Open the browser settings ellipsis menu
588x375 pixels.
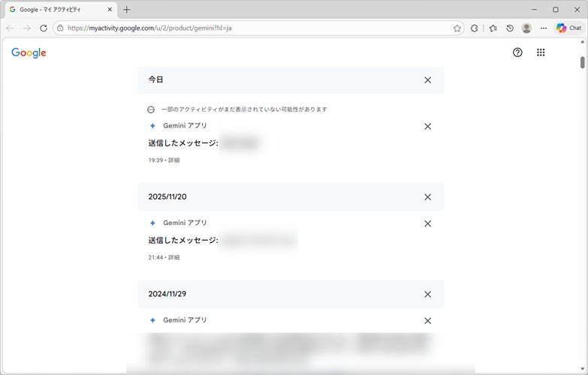tap(544, 28)
